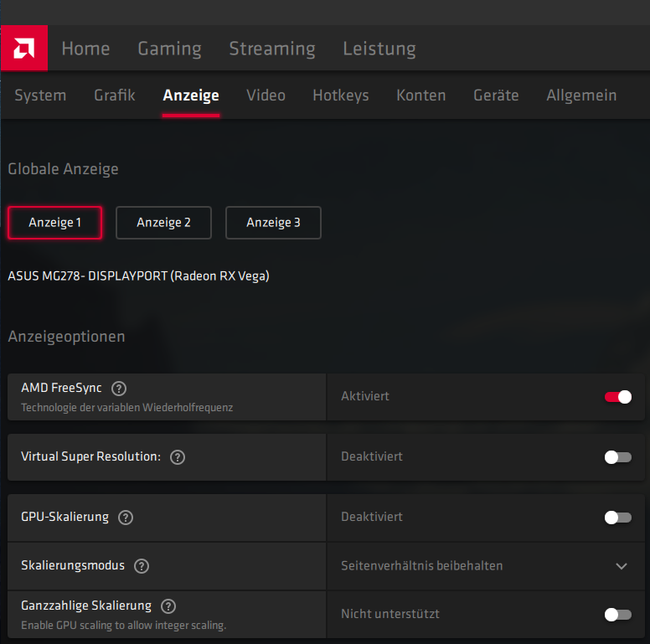650x644 pixels.
Task: Toggle the Ganzzahlige Skalierung switch
Action: pos(617,614)
